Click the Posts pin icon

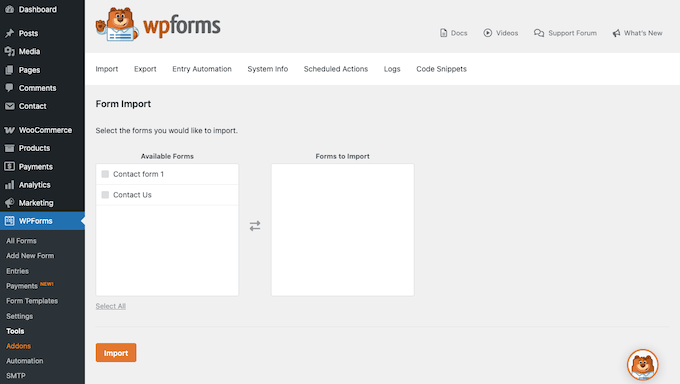[10, 33]
